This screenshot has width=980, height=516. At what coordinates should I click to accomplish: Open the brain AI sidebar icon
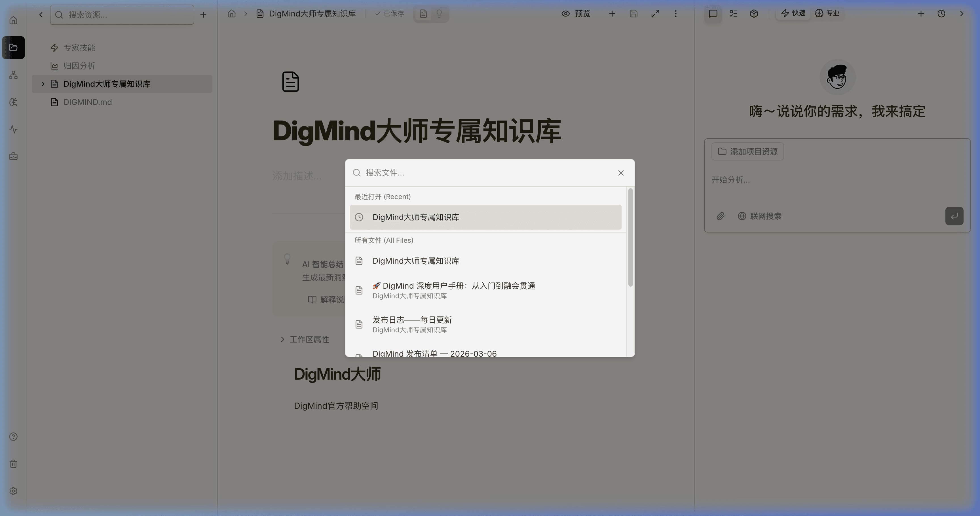click(13, 102)
